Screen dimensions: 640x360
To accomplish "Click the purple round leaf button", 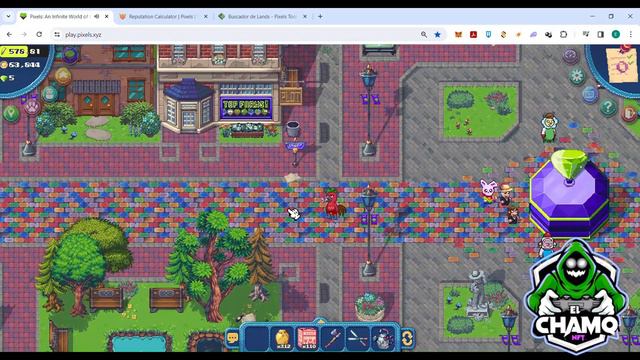I will (70, 54).
